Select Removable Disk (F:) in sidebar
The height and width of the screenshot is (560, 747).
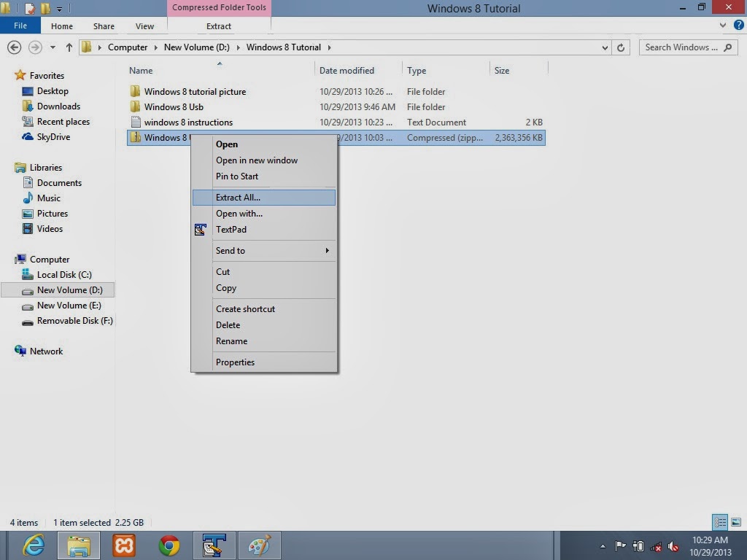coord(67,321)
